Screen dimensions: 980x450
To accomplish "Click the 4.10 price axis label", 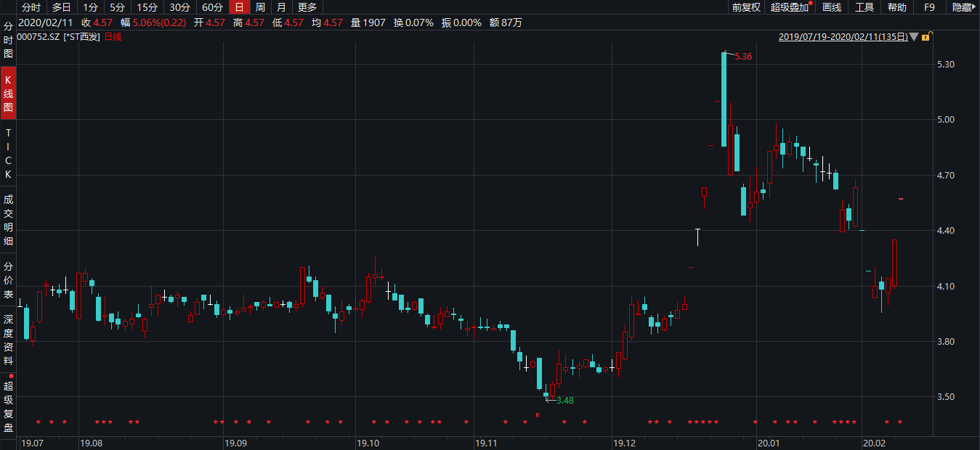I will click(x=945, y=286).
